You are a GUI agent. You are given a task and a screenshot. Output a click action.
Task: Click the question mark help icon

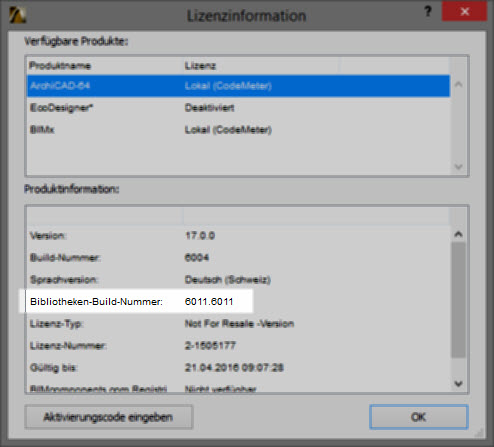tap(428, 12)
